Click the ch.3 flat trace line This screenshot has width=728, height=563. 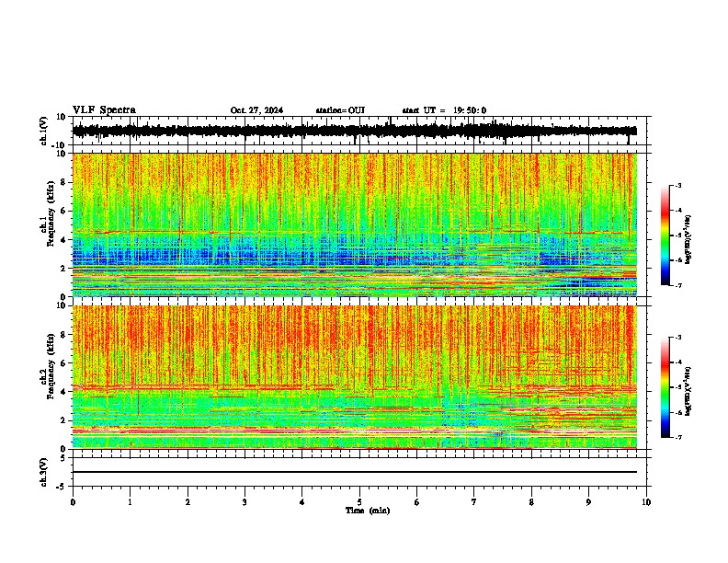[x=354, y=472]
